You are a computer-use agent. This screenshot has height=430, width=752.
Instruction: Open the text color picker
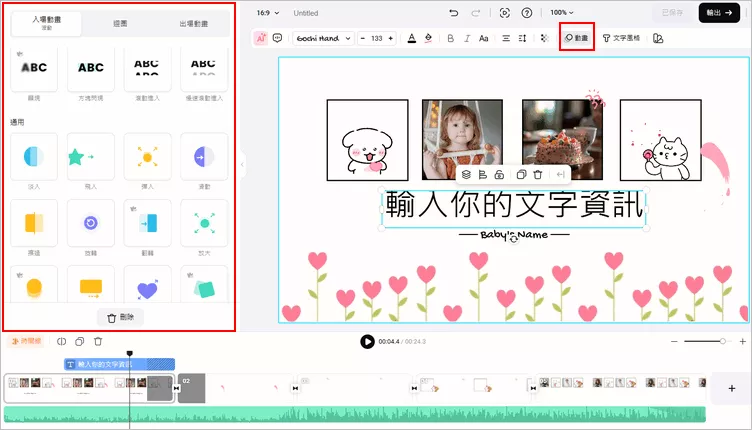411,38
